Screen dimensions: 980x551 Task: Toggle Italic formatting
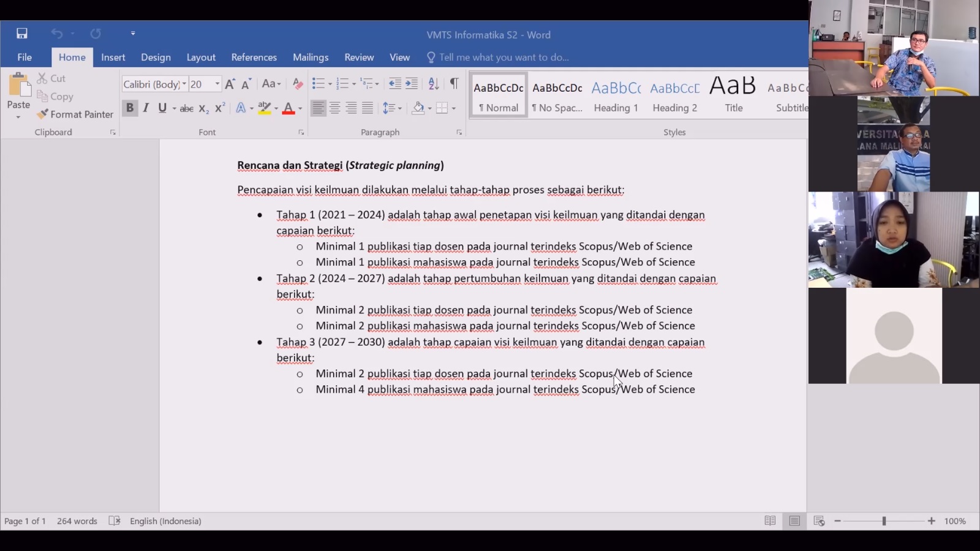(x=146, y=108)
